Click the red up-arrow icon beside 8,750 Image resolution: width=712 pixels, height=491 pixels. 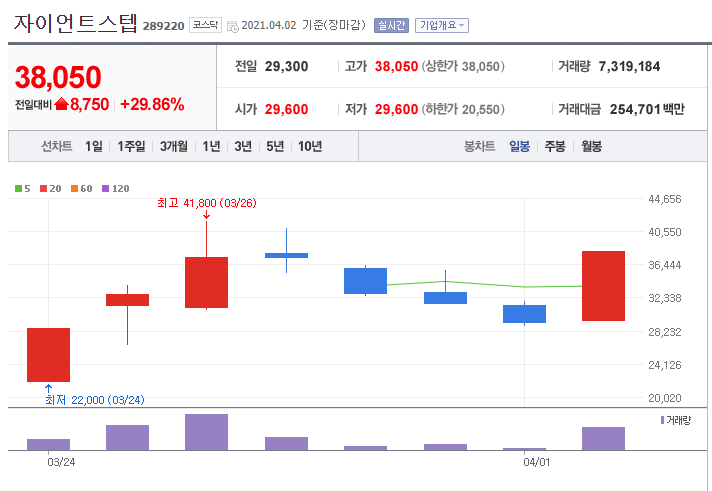pyautogui.click(x=61, y=105)
